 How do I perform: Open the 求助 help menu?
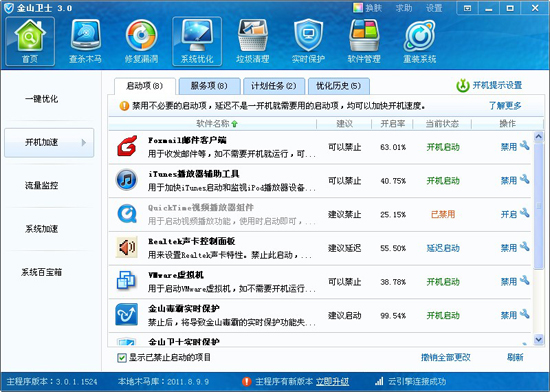point(404,8)
